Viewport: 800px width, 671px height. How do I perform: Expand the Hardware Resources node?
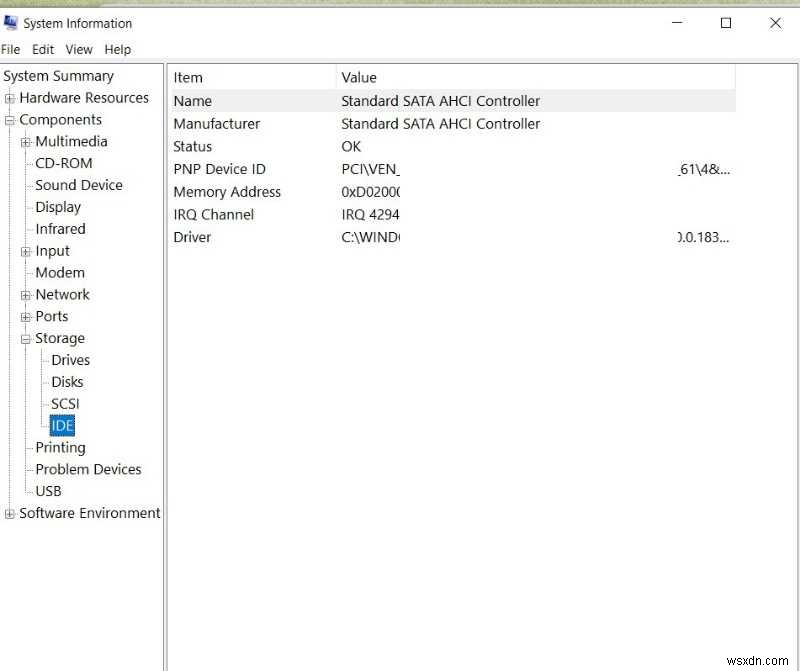(x=9, y=98)
